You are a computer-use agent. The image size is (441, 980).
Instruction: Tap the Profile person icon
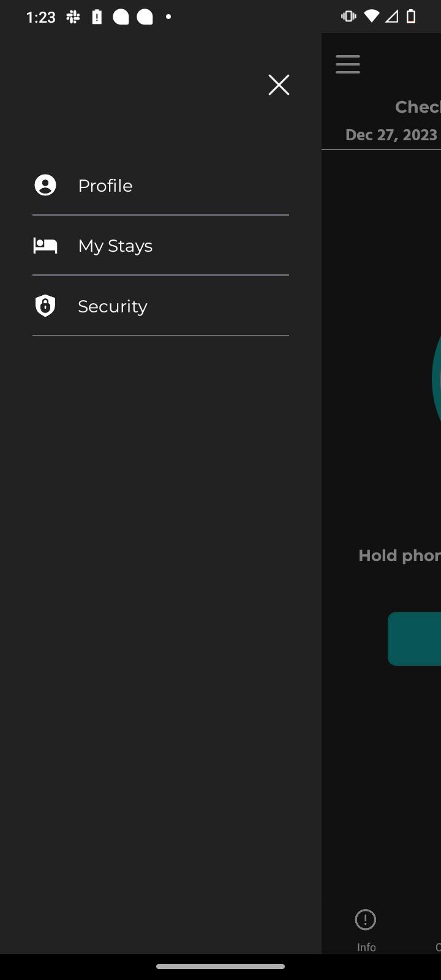pos(45,185)
